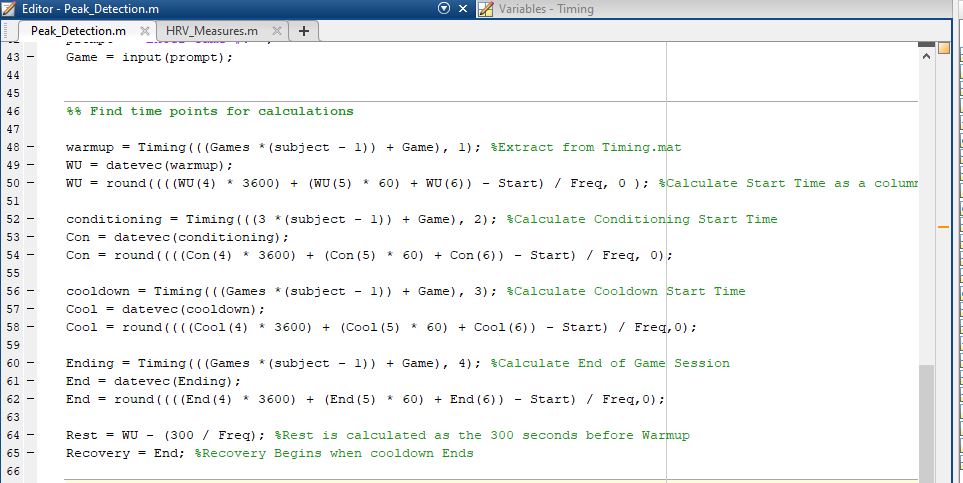Toggle breakpoint dash on line 52

tap(31, 219)
